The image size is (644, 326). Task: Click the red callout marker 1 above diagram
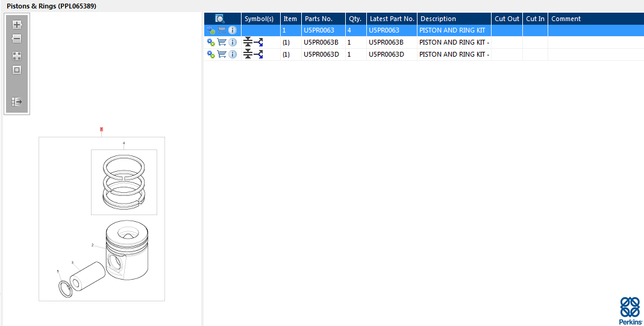101,130
